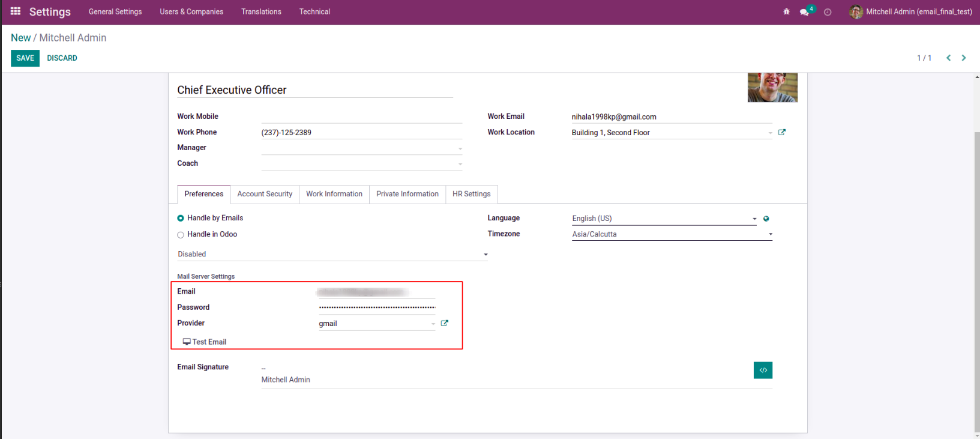Open Work Location external link icon
This screenshot has height=439, width=980.
pos(781,132)
